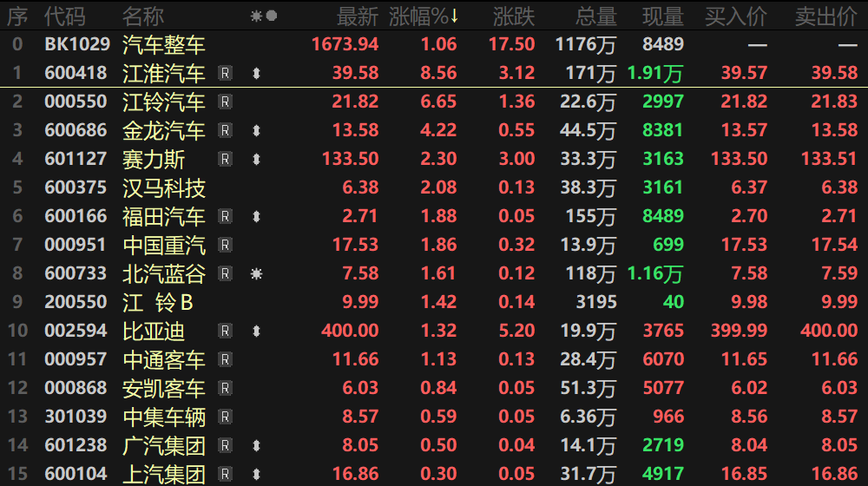The height and width of the screenshot is (486, 868).
Task: Click the up-down marker icon for 广汽集团
Action: 256,445
